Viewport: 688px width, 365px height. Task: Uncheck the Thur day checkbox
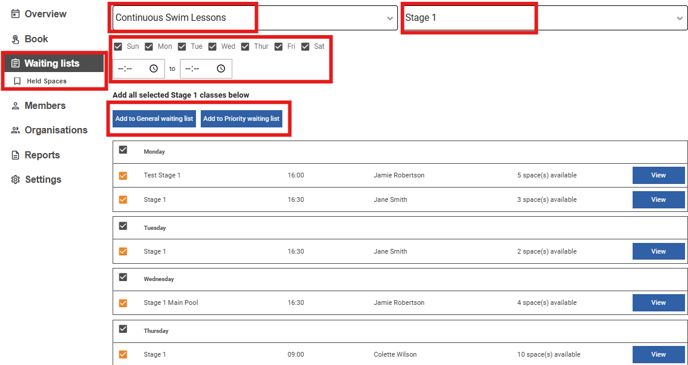pos(245,47)
